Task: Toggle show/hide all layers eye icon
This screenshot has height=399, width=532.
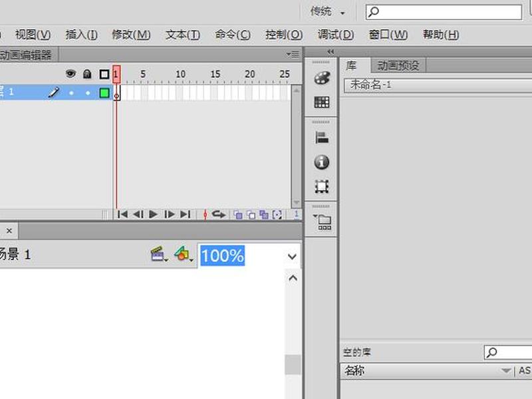Action: (70, 74)
